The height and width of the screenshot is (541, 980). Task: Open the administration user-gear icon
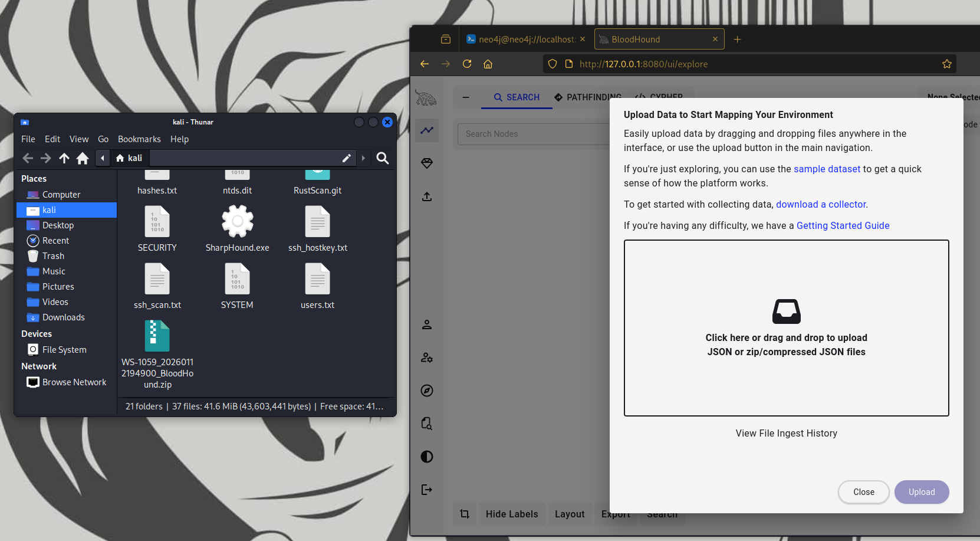(x=427, y=358)
